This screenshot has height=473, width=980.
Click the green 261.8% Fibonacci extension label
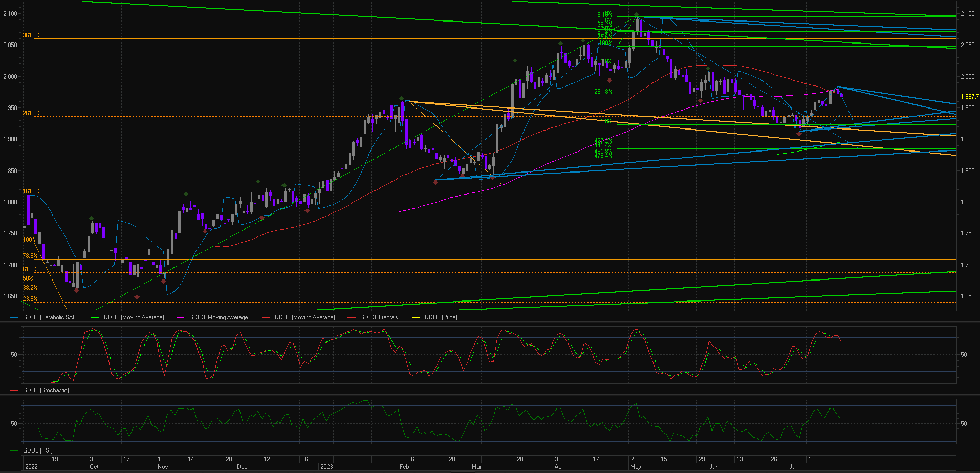click(x=603, y=92)
